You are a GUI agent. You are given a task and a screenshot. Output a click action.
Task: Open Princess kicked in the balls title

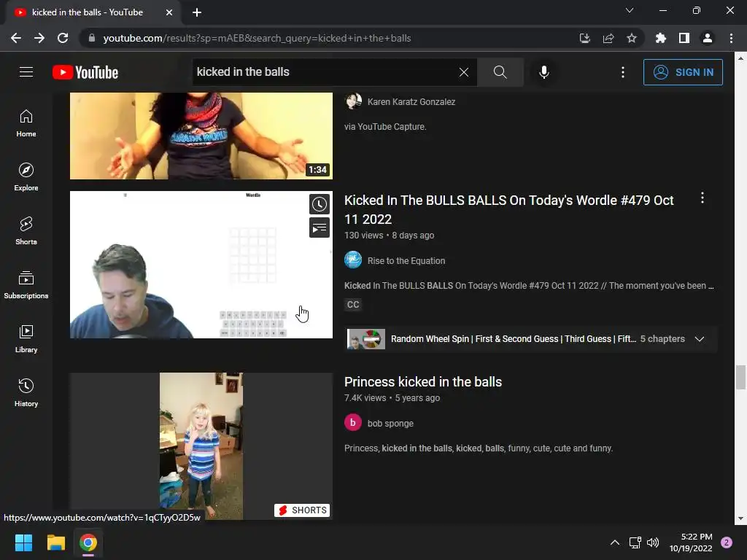coord(423,382)
